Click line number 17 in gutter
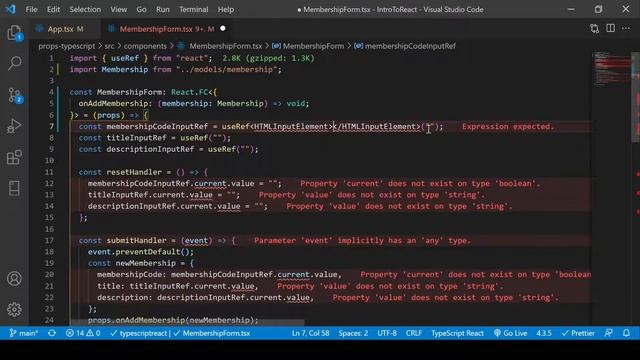Image resolution: width=640 pixels, height=360 pixels. [x=49, y=240]
